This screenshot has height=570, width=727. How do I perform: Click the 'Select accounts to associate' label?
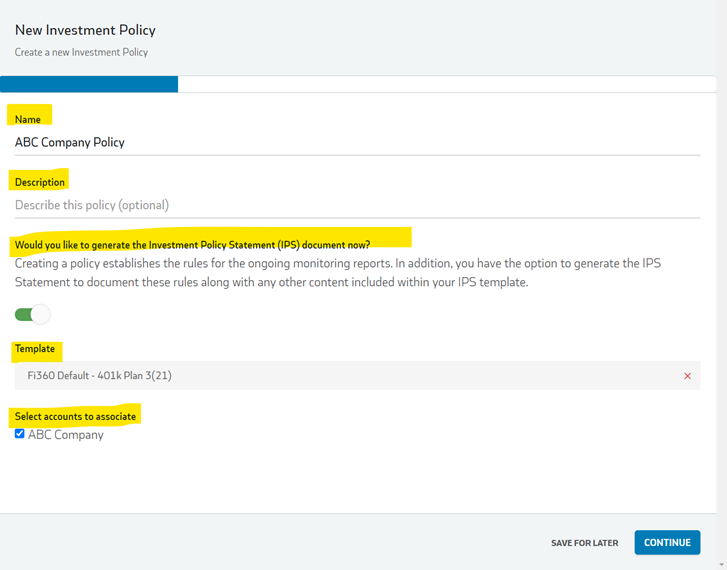tap(75, 416)
